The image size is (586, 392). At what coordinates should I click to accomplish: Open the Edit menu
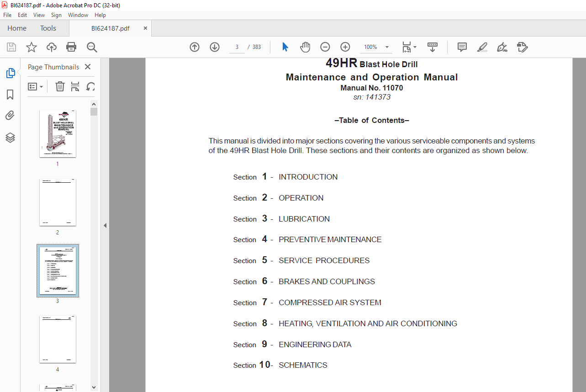22,15
